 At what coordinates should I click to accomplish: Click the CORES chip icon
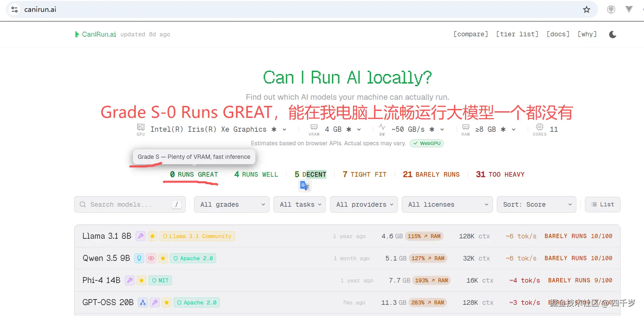pos(540,127)
